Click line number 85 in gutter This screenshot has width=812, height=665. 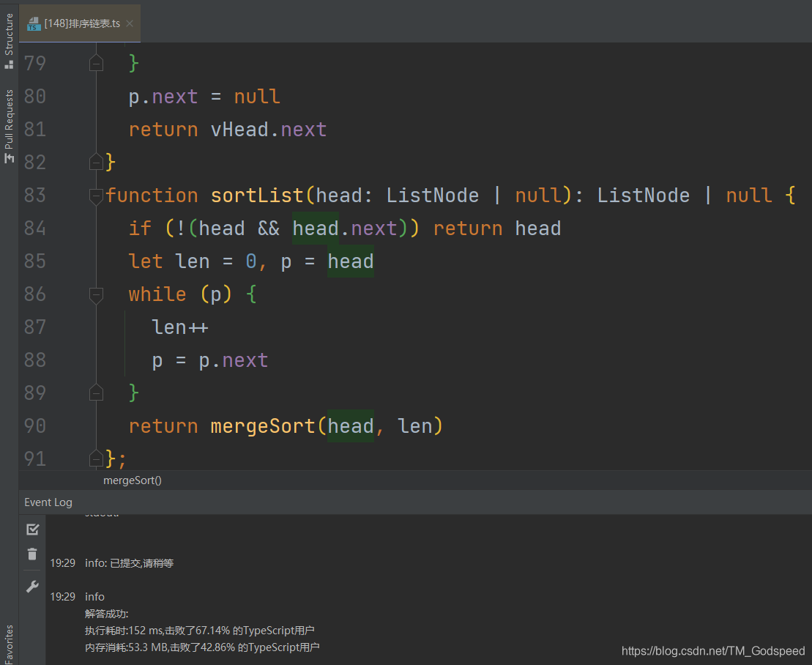(34, 261)
